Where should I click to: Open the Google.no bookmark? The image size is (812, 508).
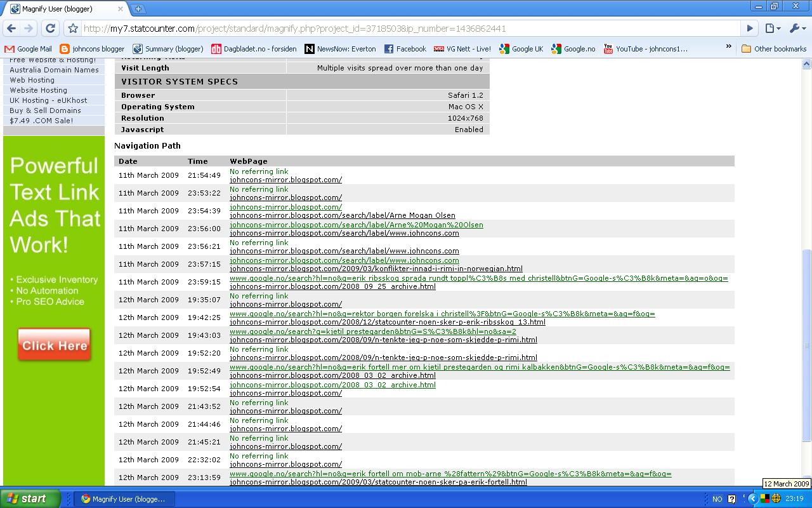click(573, 49)
